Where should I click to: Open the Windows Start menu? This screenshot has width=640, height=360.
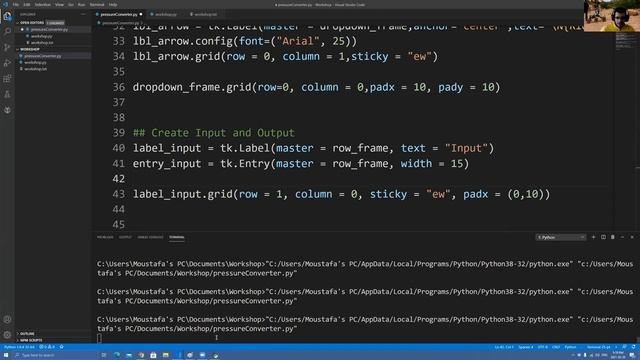(x=6, y=355)
